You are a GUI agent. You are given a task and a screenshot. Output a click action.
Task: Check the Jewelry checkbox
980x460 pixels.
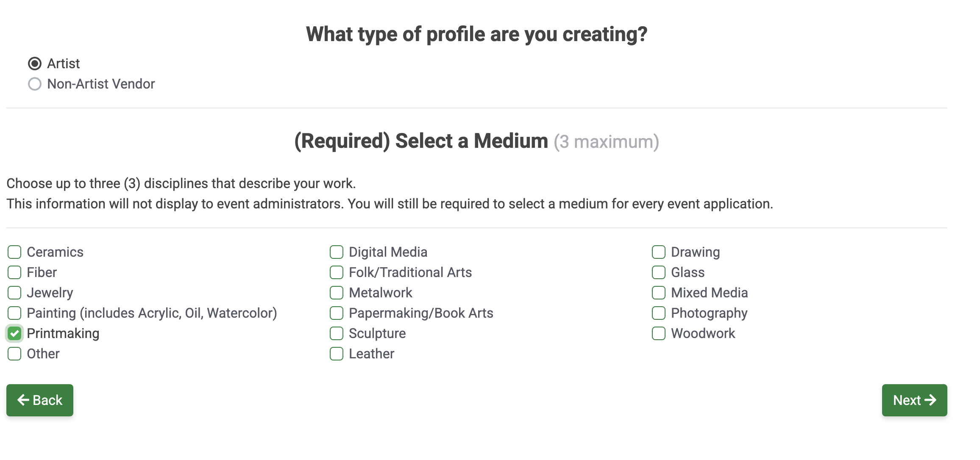point(14,292)
